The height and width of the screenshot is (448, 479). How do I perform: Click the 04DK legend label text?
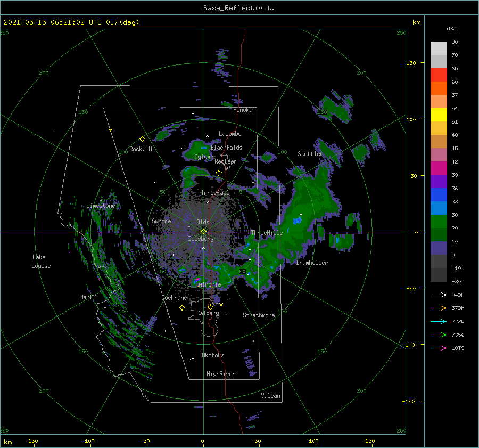458,295
